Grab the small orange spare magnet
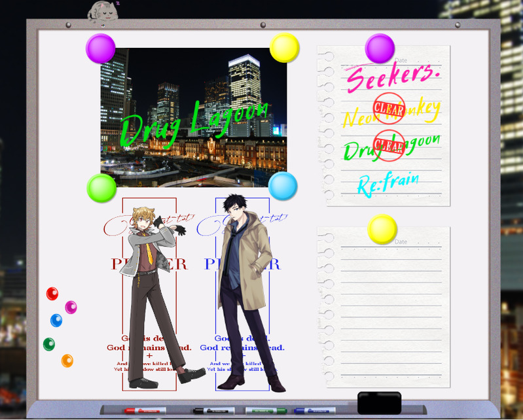 click(67, 360)
